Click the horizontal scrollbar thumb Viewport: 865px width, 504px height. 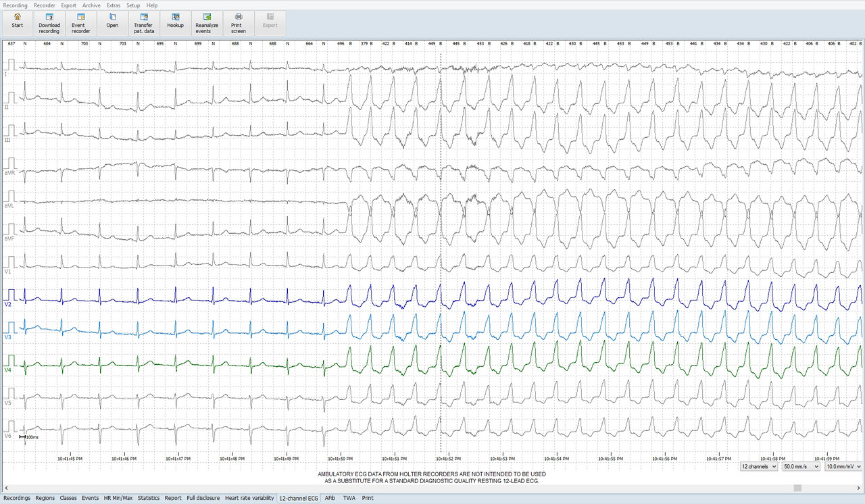pyautogui.click(x=798, y=487)
